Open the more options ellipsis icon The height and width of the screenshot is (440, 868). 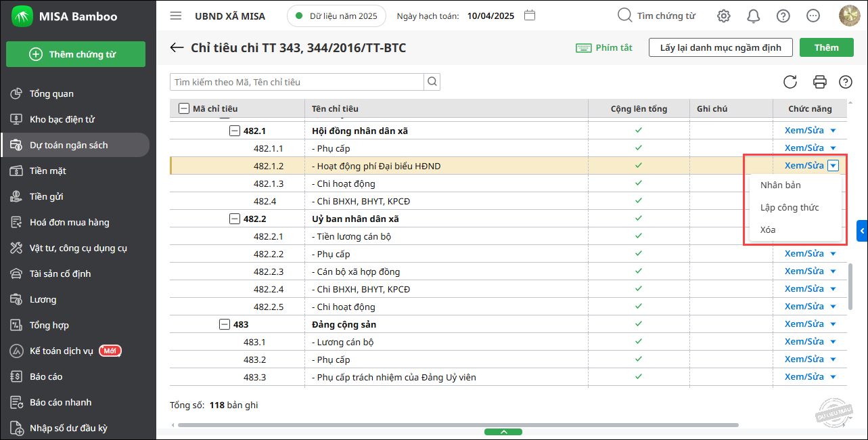tap(813, 16)
